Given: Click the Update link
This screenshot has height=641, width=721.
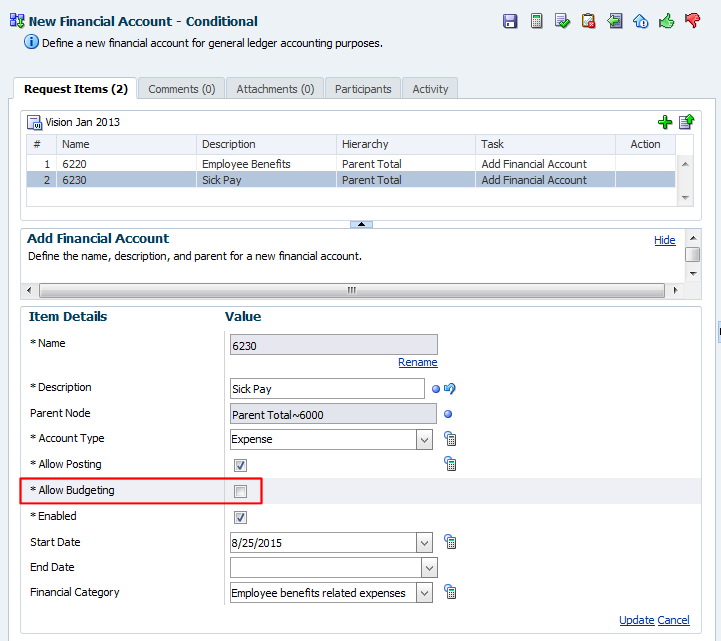Looking at the screenshot, I should [636, 620].
